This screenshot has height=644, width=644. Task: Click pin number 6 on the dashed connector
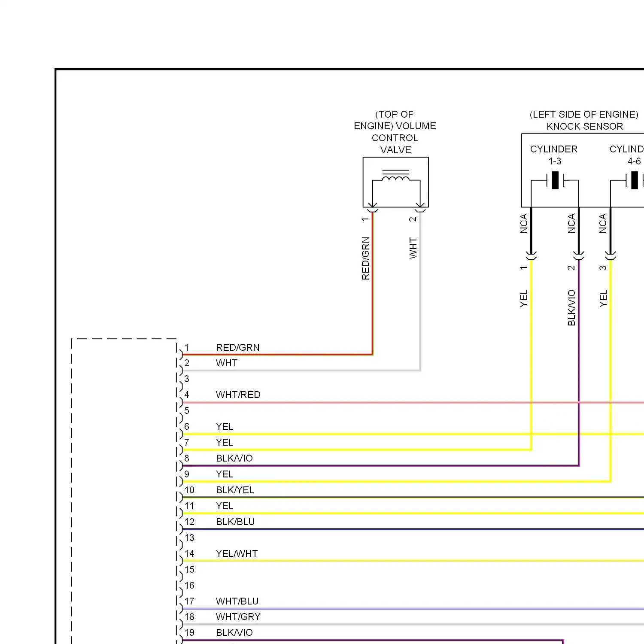tap(187, 427)
